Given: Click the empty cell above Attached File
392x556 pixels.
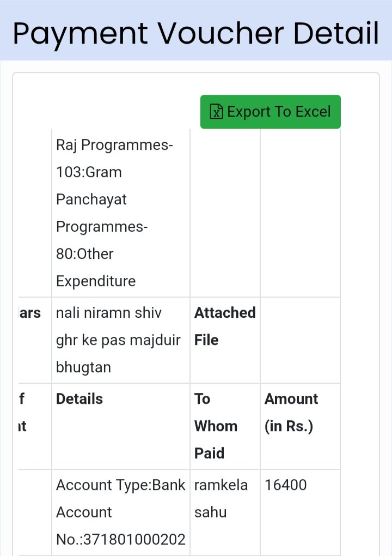Looking at the screenshot, I should 225,213.
